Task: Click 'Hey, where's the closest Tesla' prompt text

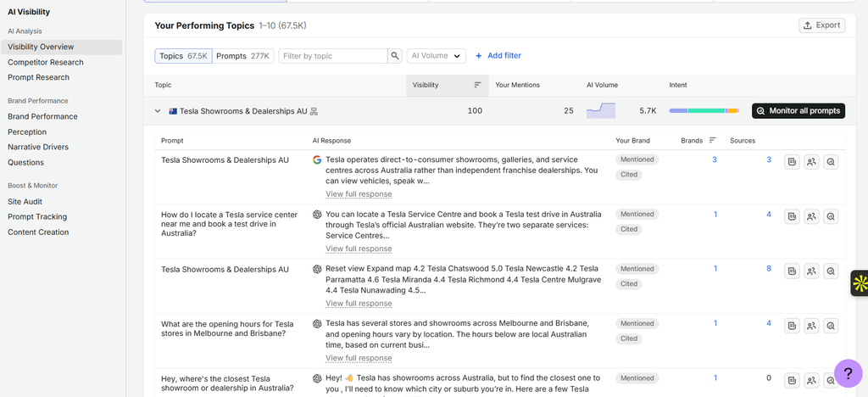Action: click(x=227, y=383)
